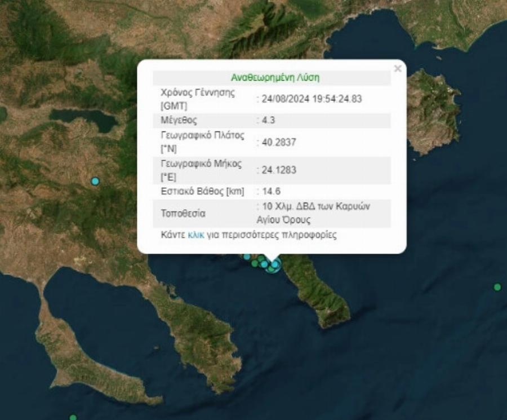The width and height of the screenshot is (507, 420).
Task: Click the green marker at the far right edge
Action: 497,286
